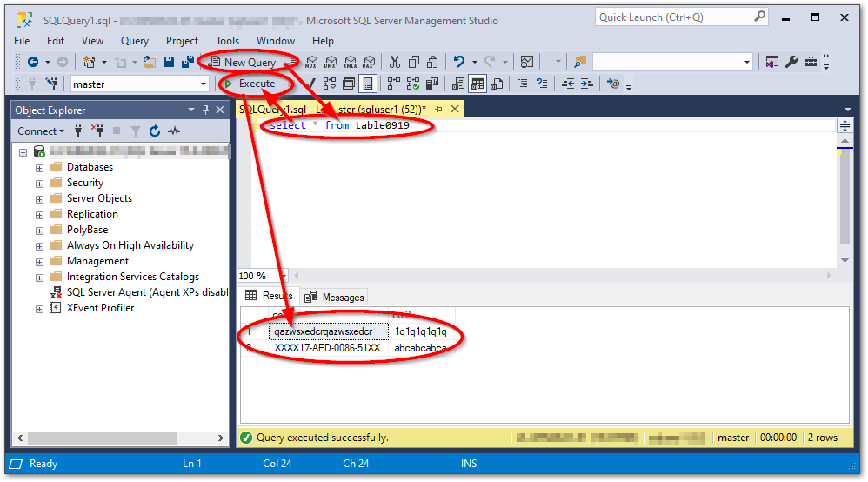Close the SQLQuery1.sql tab
Screen dimensions: 868x482
[x=455, y=109]
